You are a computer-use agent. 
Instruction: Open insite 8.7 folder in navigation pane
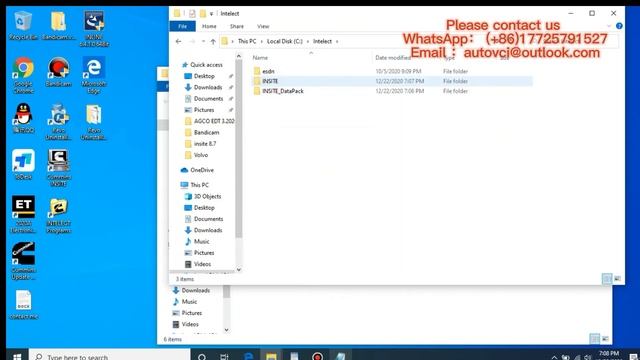(x=205, y=144)
